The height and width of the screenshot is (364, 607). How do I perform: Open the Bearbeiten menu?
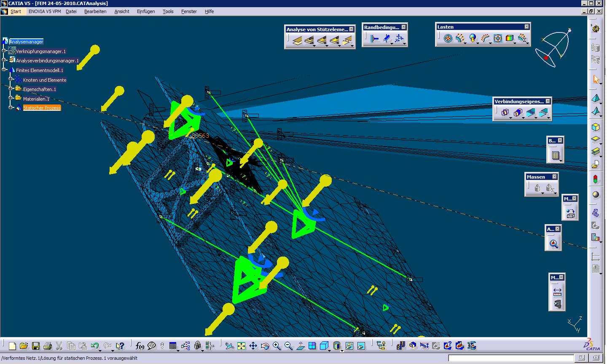click(95, 11)
